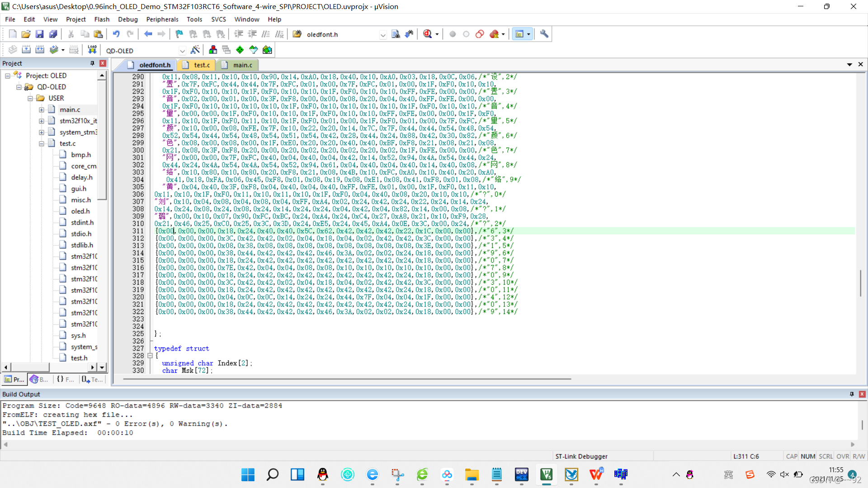Indent the selected lines
This screenshot has height=488, width=868.
pos(239,34)
